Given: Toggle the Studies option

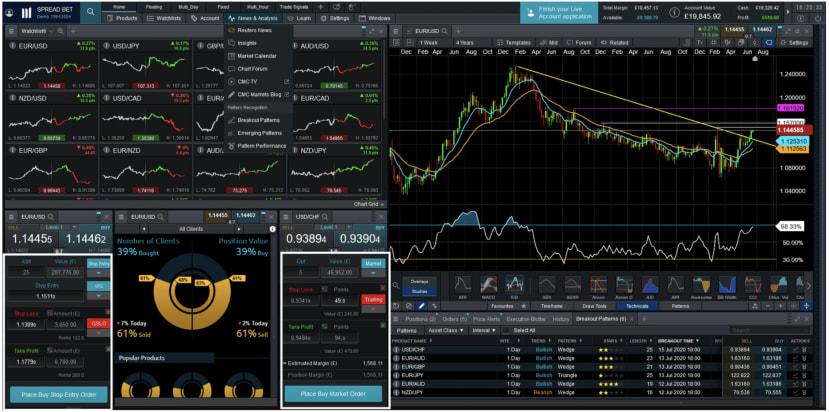Looking at the screenshot, I should click(x=421, y=291).
